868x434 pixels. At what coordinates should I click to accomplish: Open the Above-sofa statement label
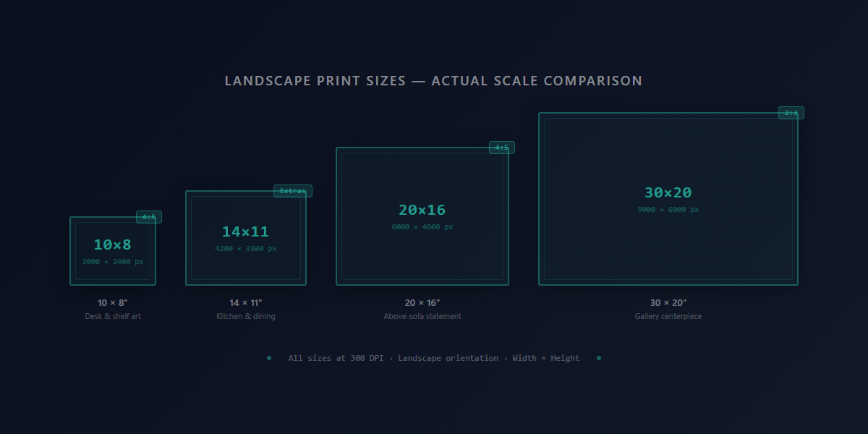(x=422, y=315)
